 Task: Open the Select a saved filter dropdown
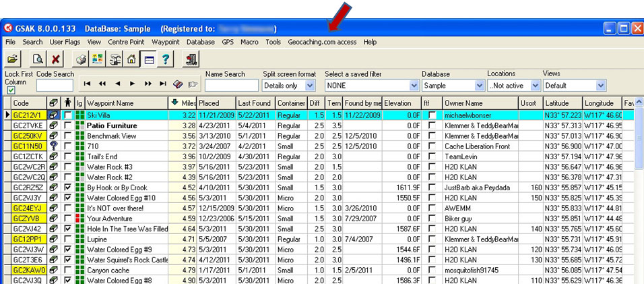(414, 86)
